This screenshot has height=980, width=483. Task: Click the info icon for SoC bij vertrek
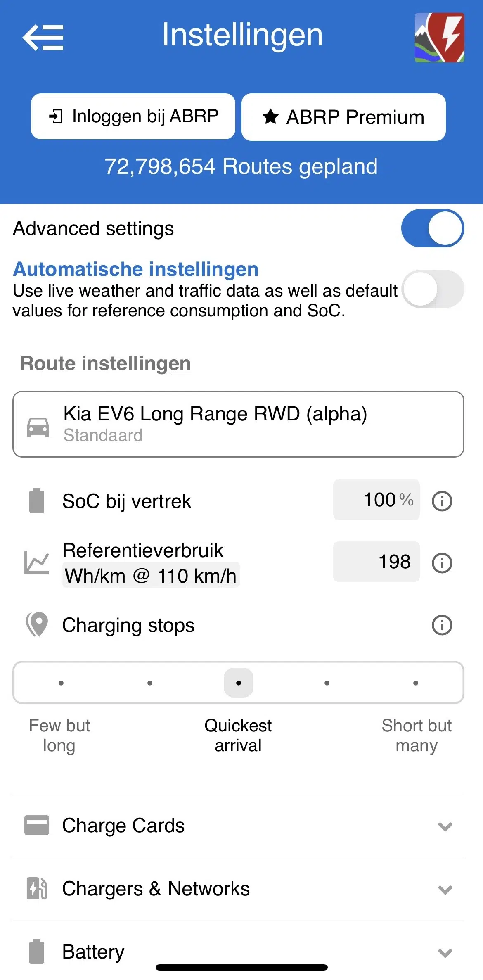(442, 501)
